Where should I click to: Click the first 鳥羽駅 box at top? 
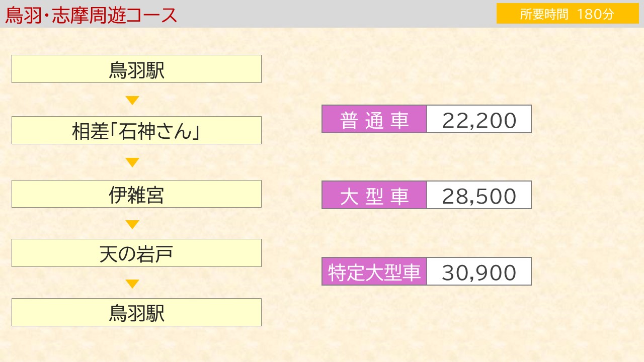pyautogui.click(x=136, y=69)
